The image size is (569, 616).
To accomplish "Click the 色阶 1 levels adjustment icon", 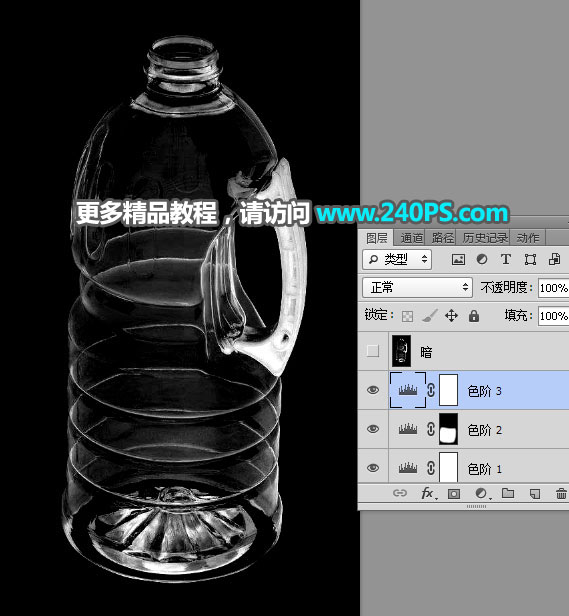I will pos(407,468).
